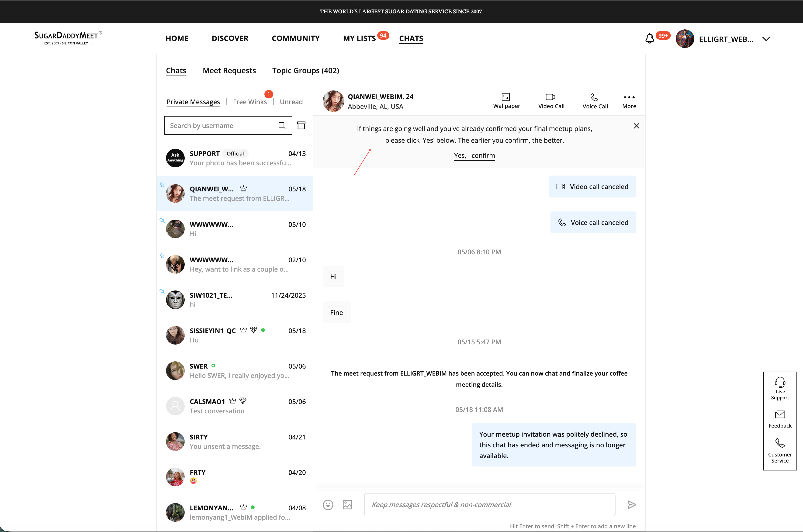Open CHATS in top navigation

411,38
